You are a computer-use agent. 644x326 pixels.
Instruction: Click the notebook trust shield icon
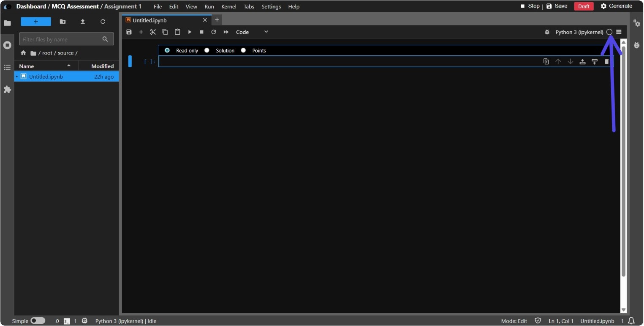click(538, 321)
